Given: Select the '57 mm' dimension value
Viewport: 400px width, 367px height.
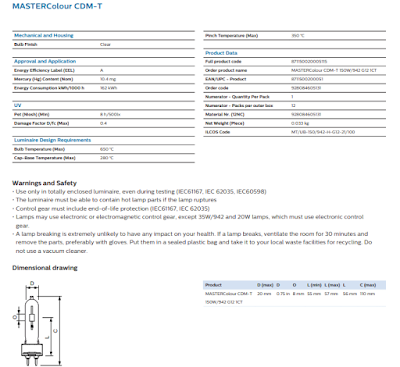Looking at the screenshot, I should pyautogui.click(x=332, y=294).
